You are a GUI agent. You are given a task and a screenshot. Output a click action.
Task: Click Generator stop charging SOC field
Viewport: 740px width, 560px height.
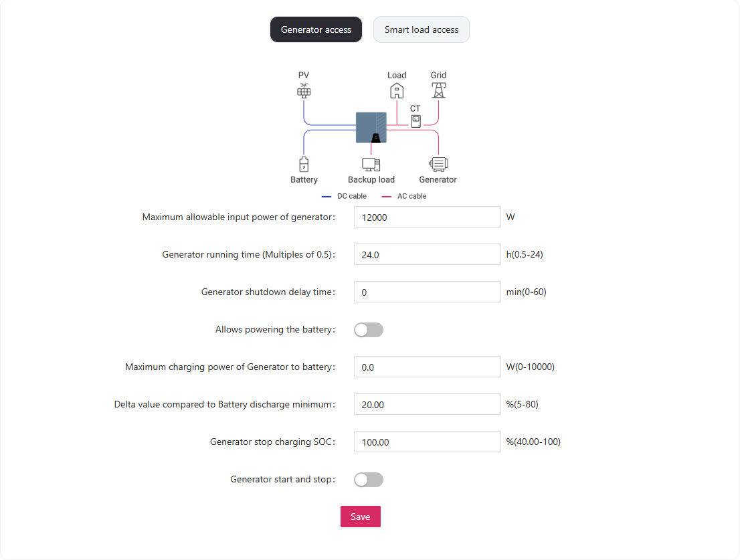click(428, 442)
